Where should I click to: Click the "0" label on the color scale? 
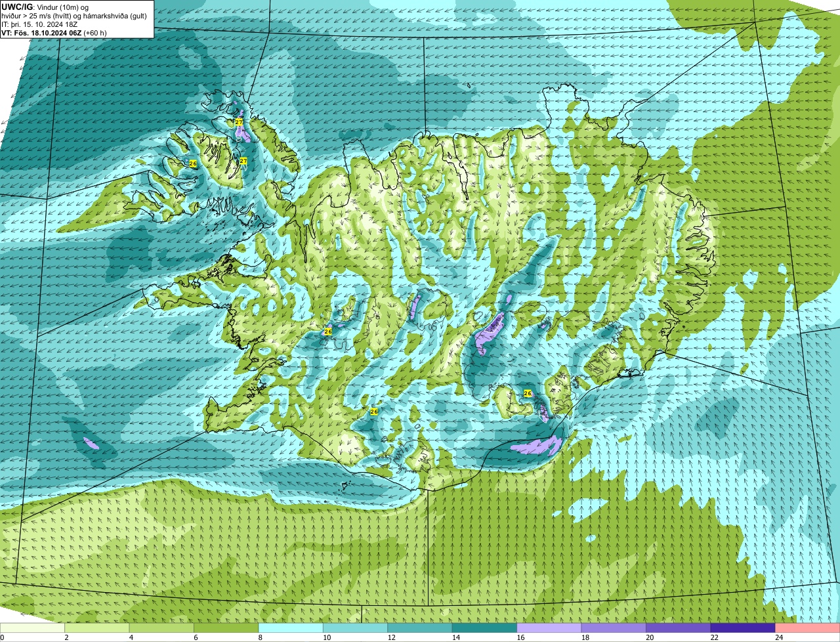(x=2, y=637)
